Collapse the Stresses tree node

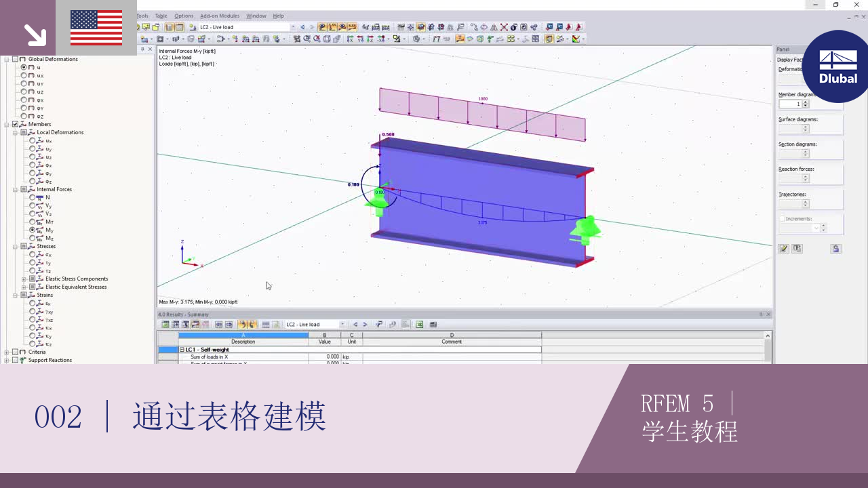[x=15, y=246]
